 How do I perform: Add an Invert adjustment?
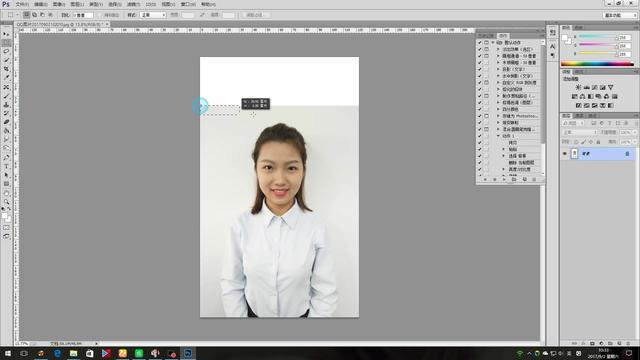pos(578,105)
